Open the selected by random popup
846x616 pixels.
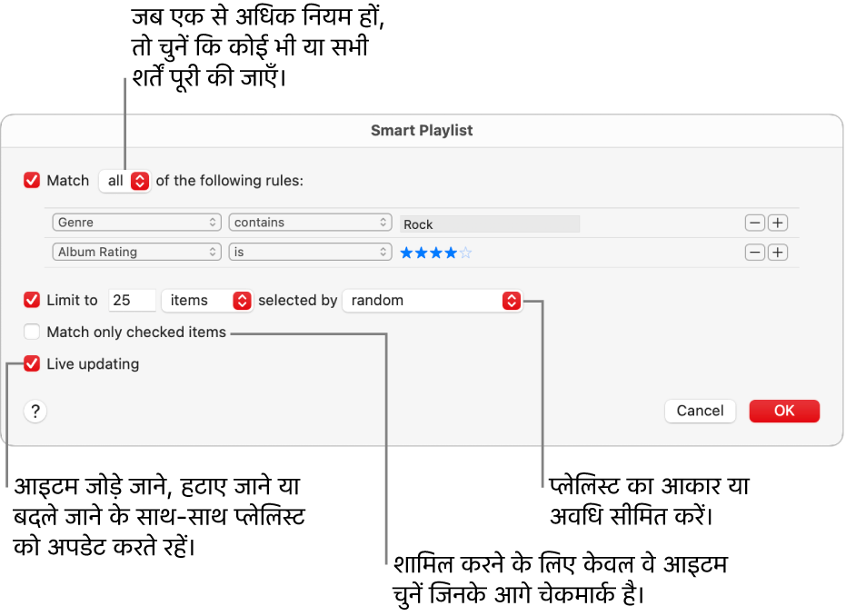(433, 301)
